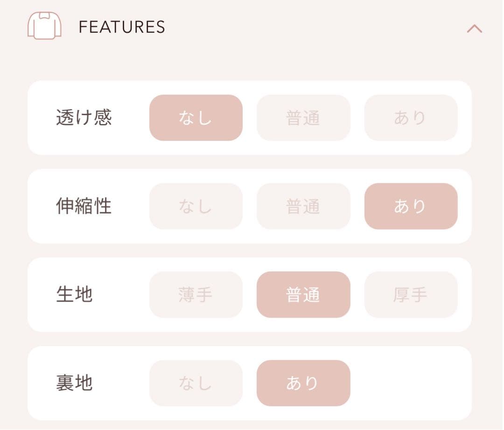Click the 生地 row label
The width and height of the screenshot is (504, 430).
[x=75, y=295]
